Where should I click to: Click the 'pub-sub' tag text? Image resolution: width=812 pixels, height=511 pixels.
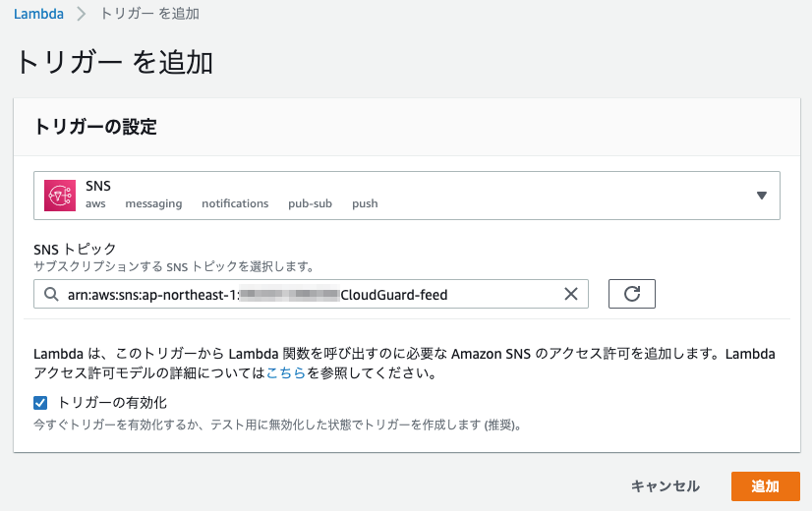[311, 203]
